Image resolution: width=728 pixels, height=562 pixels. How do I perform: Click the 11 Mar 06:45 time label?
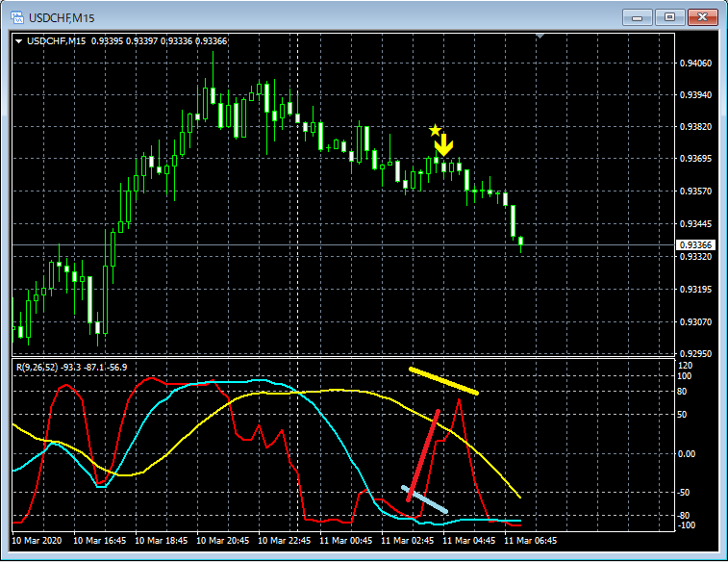click(x=530, y=541)
